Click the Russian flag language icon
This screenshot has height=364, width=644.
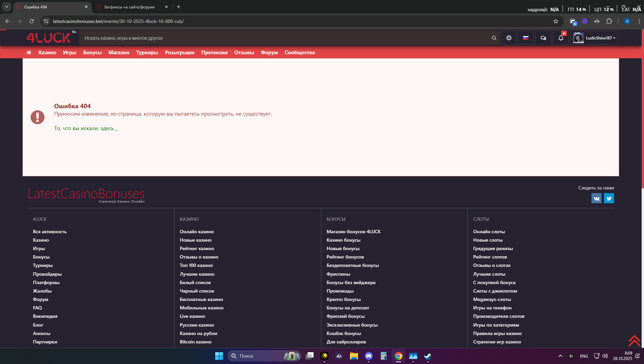(x=525, y=38)
